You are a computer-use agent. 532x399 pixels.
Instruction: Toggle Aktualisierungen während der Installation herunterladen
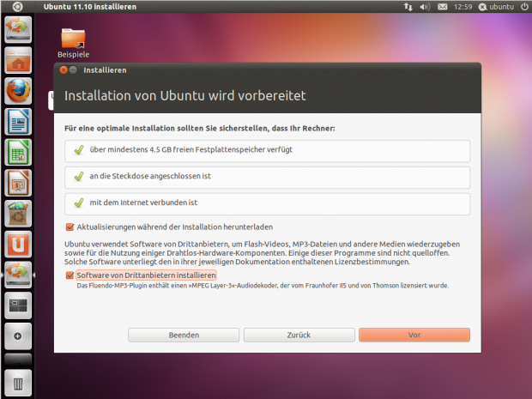tap(169, 227)
